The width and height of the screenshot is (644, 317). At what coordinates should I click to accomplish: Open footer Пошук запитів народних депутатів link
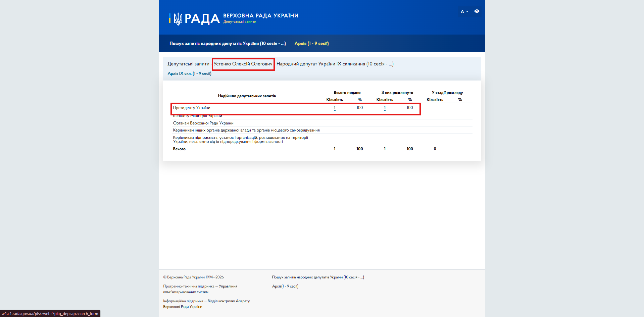318,277
